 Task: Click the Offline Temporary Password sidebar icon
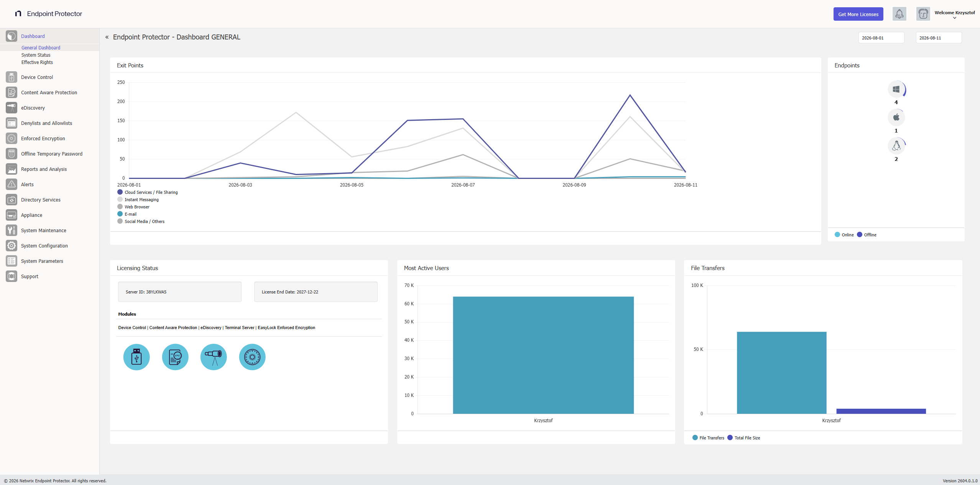[12, 154]
